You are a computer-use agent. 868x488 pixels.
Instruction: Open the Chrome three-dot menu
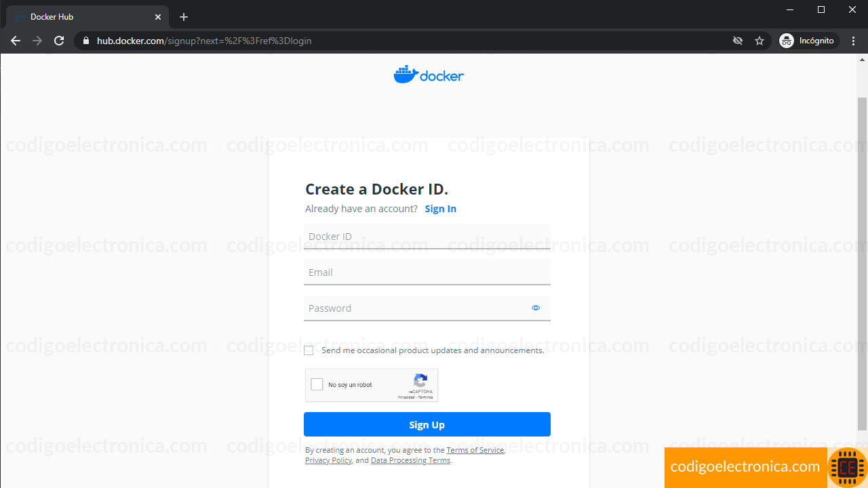tap(854, 41)
